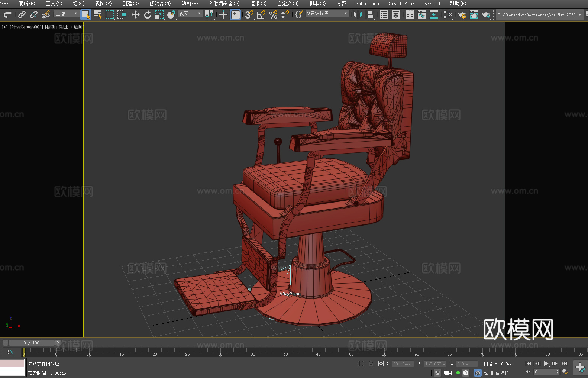Toggle keyboard shortcut override button
Viewport: 588px width, 378px height.
coord(235,14)
